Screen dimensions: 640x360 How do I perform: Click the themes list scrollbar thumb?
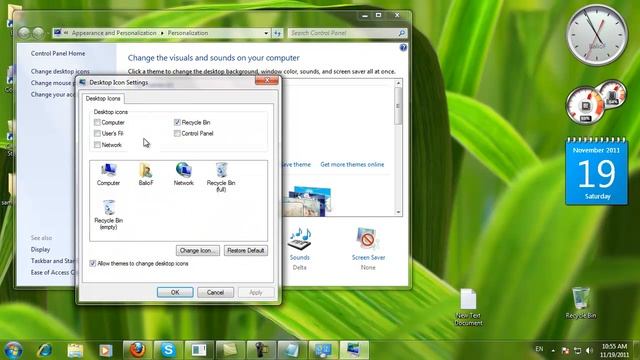398,106
